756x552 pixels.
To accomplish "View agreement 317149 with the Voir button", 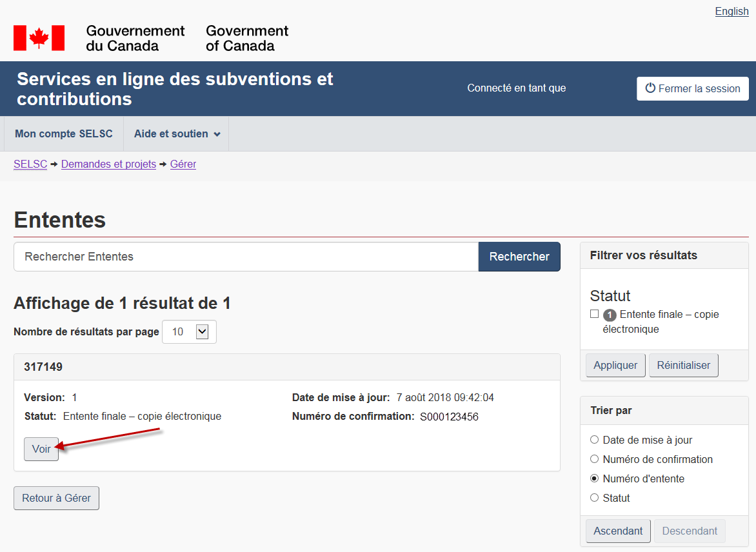I will click(x=41, y=449).
